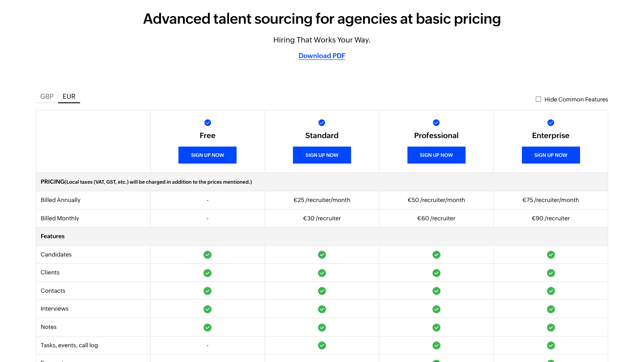Screen dimensions: 644x362
Task: Click the €75 /recruiter/month price
Action: coord(551,200)
